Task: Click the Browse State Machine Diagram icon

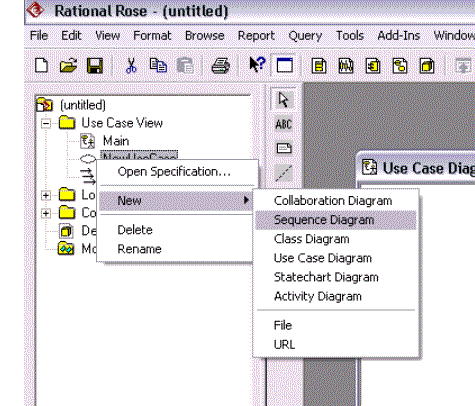Action: 400,66
